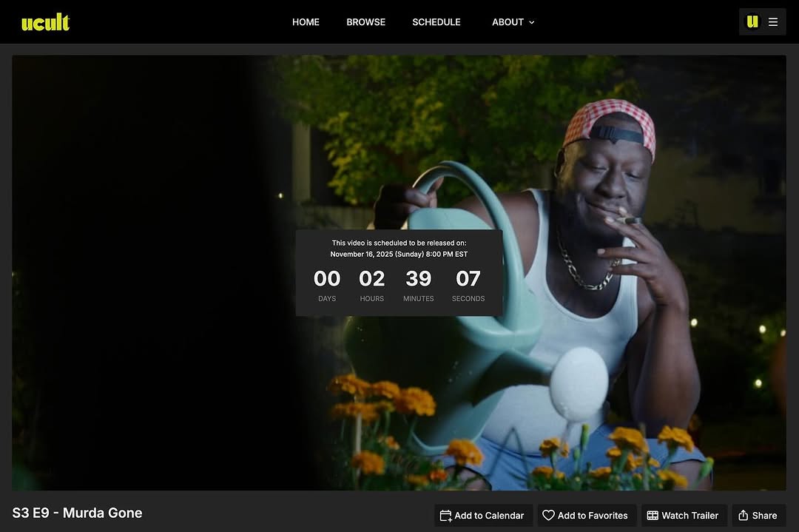Click the heart icon to favorite episode
This screenshot has width=799, height=532.
(x=548, y=516)
